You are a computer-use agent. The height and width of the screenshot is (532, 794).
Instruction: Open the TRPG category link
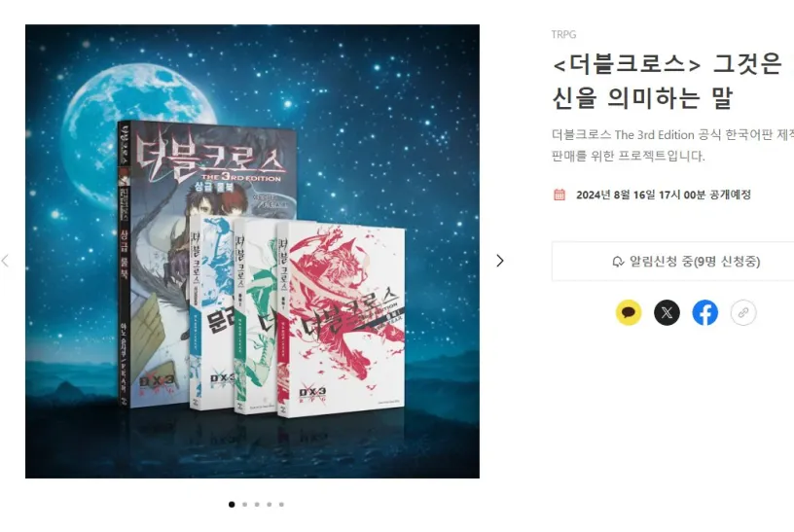tap(563, 34)
